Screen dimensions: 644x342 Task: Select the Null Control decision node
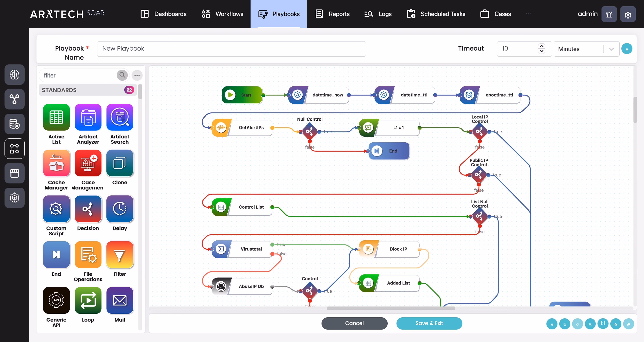click(310, 132)
